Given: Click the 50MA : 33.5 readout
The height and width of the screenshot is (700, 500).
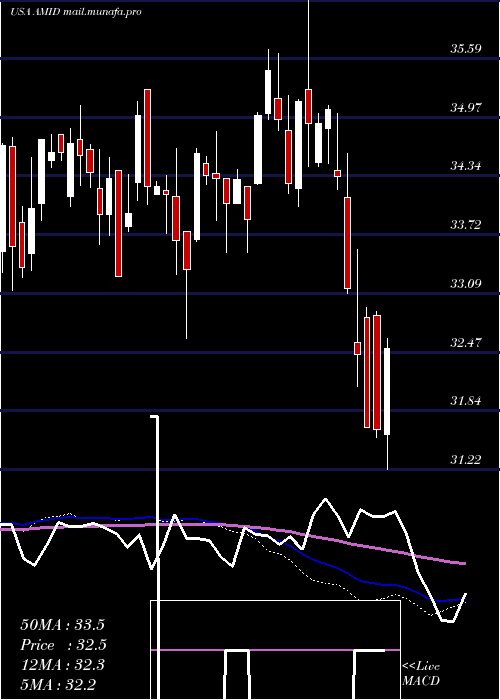Looking at the screenshot, I should click(62, 624).
